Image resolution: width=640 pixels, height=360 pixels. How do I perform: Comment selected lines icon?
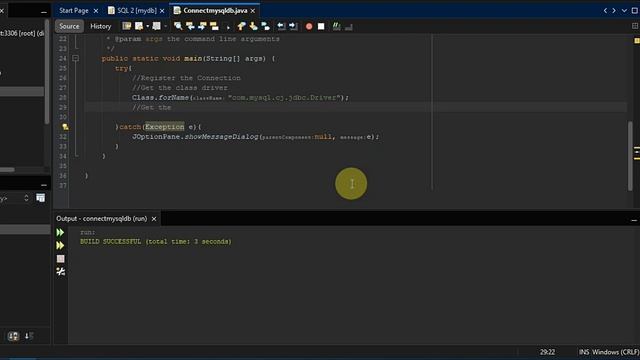336,26
